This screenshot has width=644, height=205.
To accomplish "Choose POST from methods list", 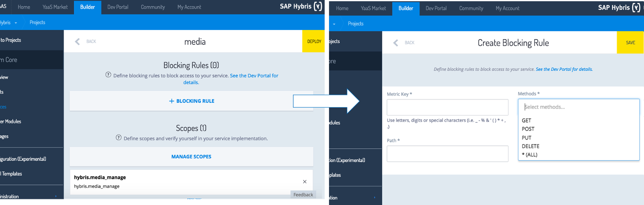I will [x=528, y=129].
